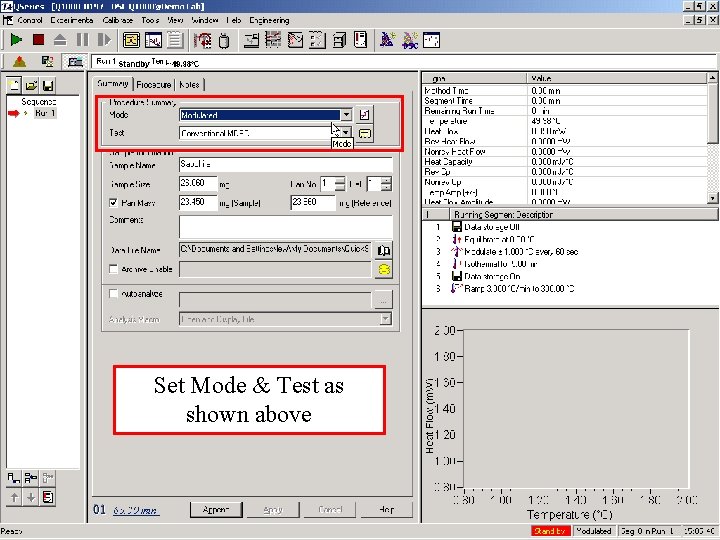The height and width of the screenshot is (540, 720).
Task: Stop the run with the red square icon
Action: tap(39, 40)
